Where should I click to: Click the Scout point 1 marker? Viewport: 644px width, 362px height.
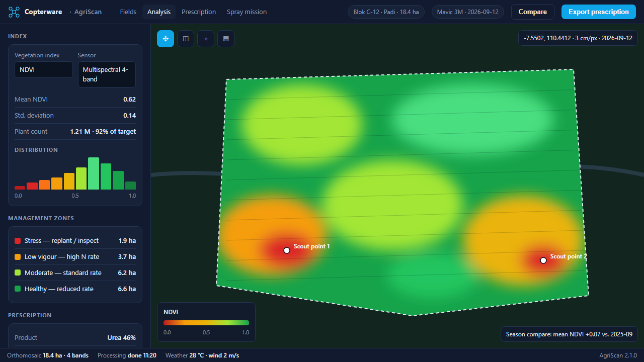point(287,250)
